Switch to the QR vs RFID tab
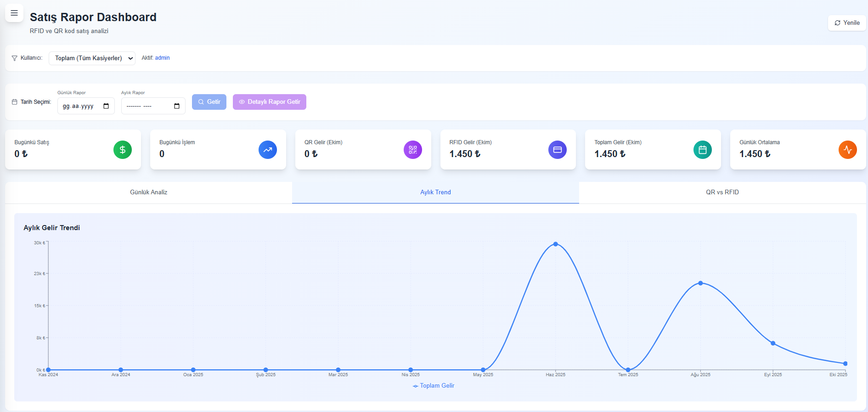The width and height of the screenshot is (868, 412). [x=722, y=192]
